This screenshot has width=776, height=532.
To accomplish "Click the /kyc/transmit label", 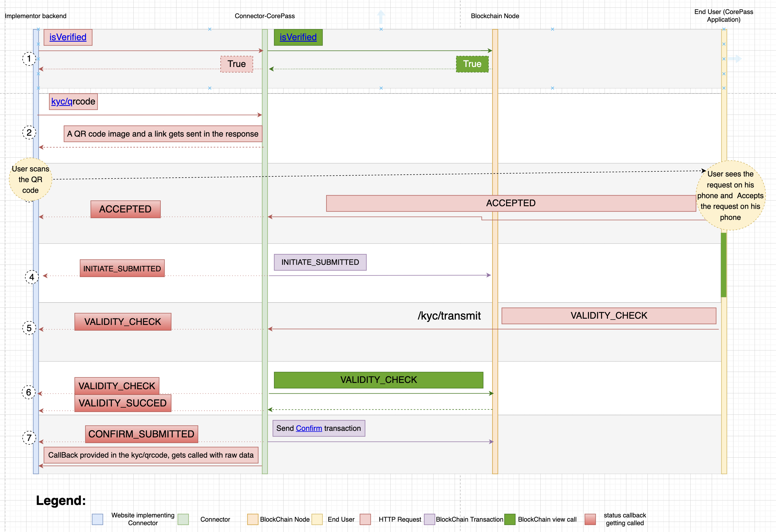I will (x=449, y=316).
